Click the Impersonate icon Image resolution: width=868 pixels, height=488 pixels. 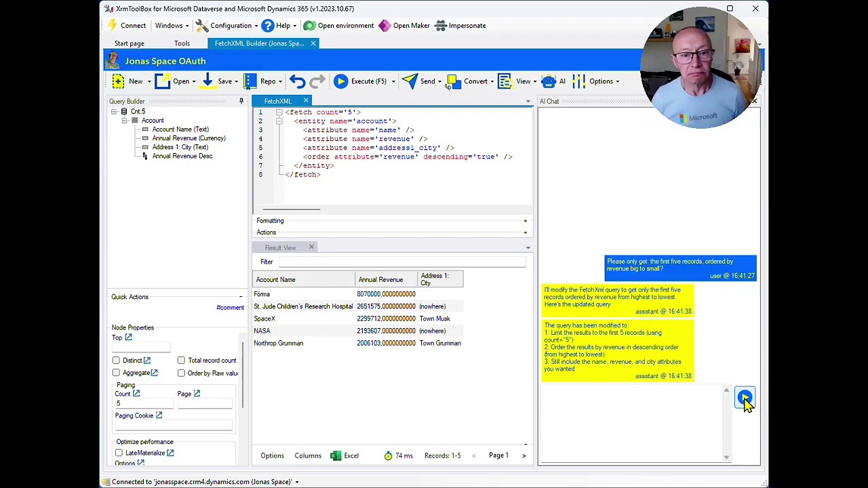click(x=440, y=26)
